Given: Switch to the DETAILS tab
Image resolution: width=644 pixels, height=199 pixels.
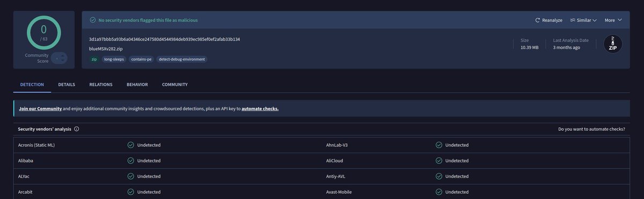Looking at the screenshot, I should coord(67,85).
